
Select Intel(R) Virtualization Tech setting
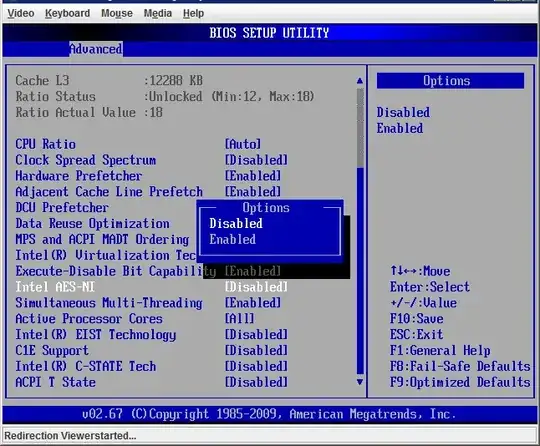[x=105, y=255]
